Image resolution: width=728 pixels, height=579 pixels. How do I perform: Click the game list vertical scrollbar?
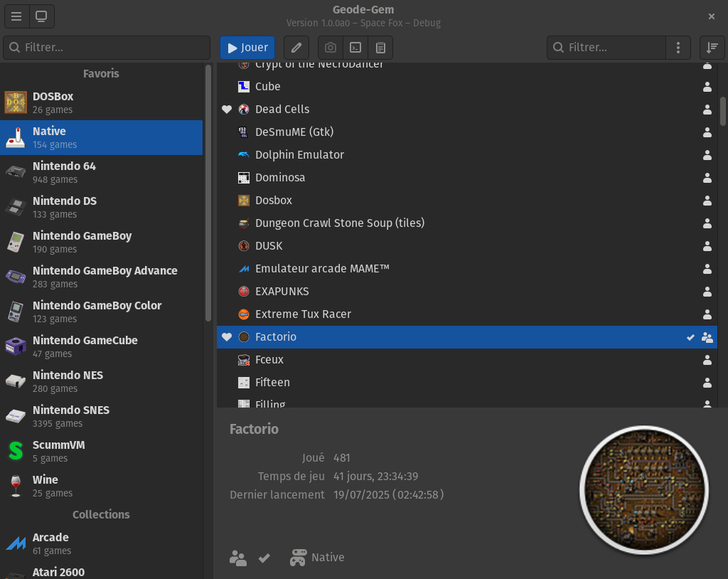point(723,110)
